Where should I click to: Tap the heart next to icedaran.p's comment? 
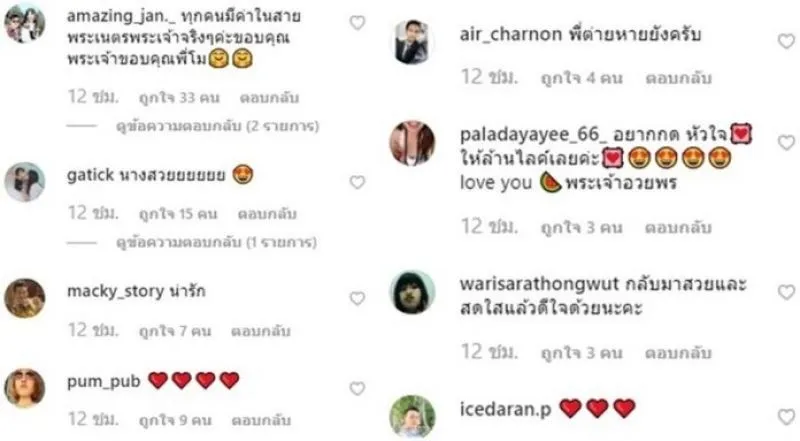click(786, 417)
